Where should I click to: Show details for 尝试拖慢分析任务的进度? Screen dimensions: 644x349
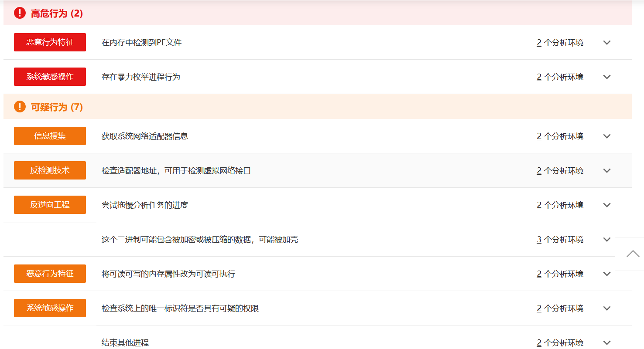pos(606,205)
